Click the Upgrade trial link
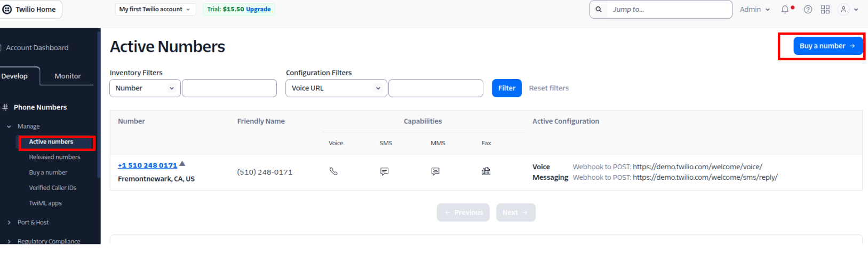 point(258,10)
